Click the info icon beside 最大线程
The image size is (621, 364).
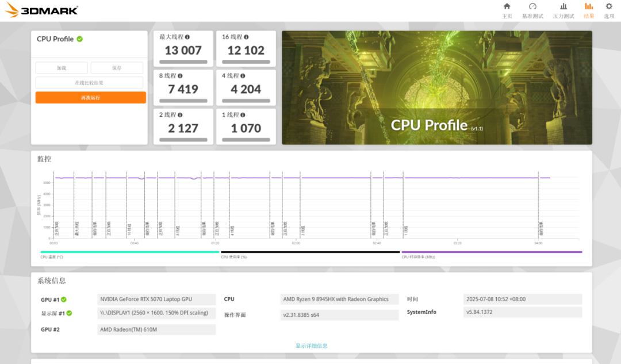(x=187, y=37)
